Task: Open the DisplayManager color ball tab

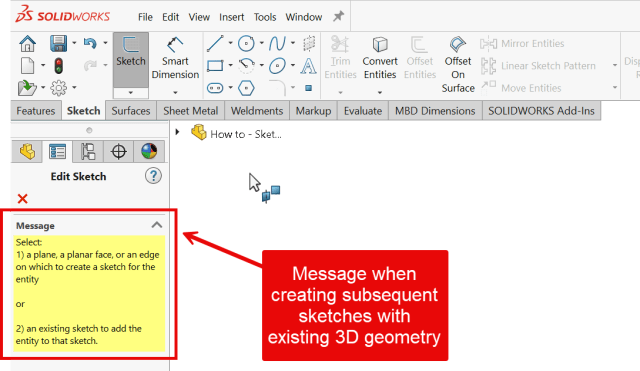Action: (149, 151)
